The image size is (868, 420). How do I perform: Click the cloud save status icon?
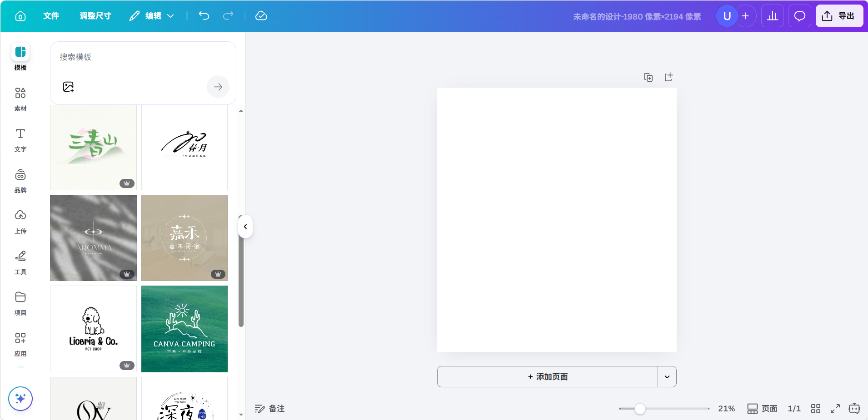[x=261, y=16]
